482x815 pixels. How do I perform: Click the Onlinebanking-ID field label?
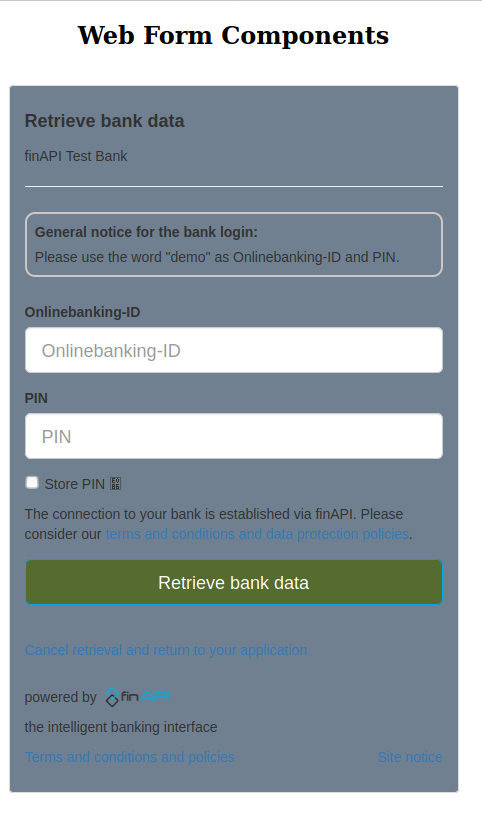[x=82, y=312]
